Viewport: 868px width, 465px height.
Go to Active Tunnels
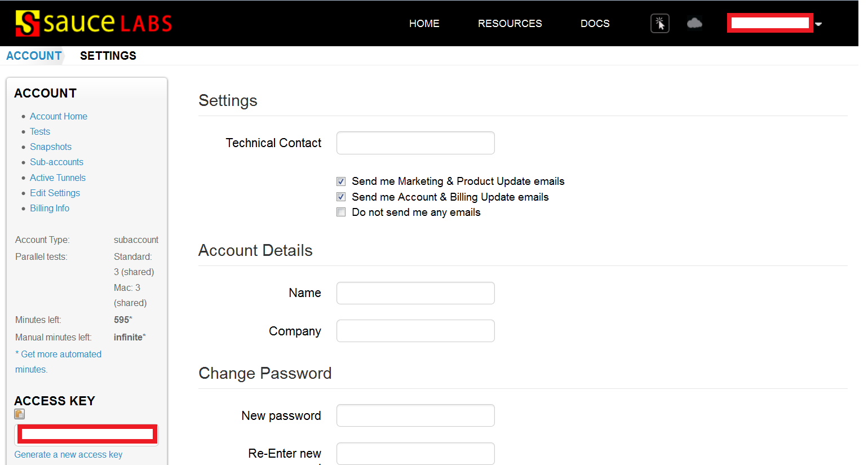(57, 178)
